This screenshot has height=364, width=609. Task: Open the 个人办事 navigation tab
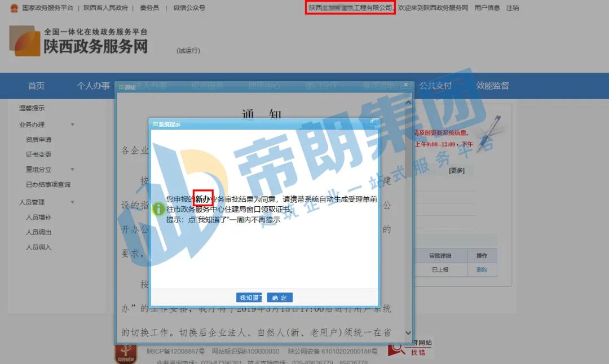tap(93, 86)
